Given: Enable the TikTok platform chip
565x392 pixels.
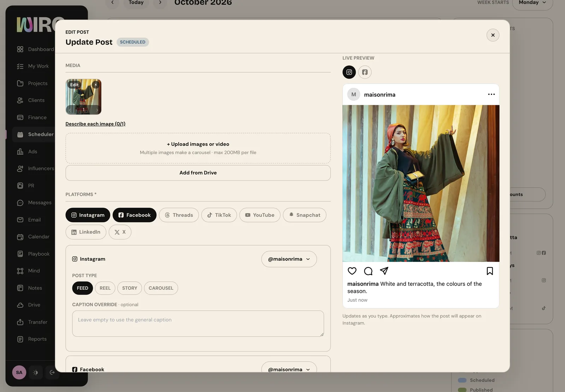Looking at the screenshot, I should pyautogui.click(x=219, y=215).
